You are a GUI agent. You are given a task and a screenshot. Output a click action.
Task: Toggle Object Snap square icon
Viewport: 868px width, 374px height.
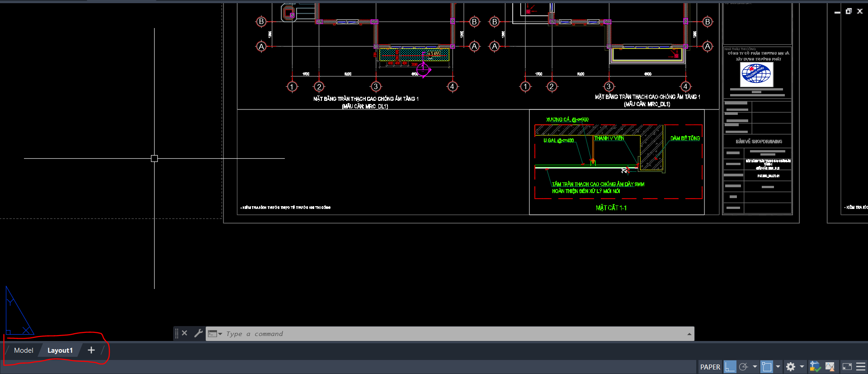click(767, 367)
